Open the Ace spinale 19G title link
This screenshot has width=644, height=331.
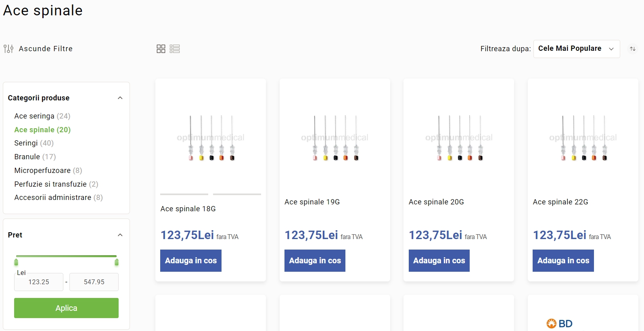click(x=312, y=202)
